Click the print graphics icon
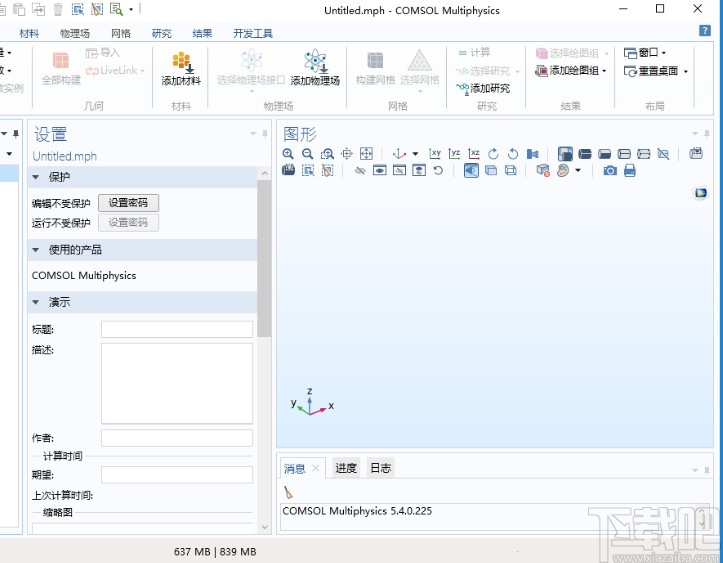 (x=629, y=171)
